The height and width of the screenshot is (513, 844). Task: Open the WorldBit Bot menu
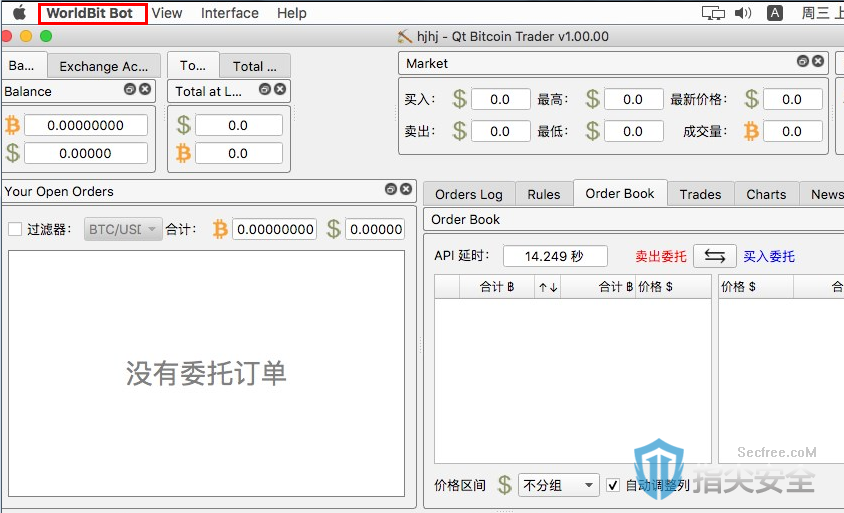[x=89, y=13]
